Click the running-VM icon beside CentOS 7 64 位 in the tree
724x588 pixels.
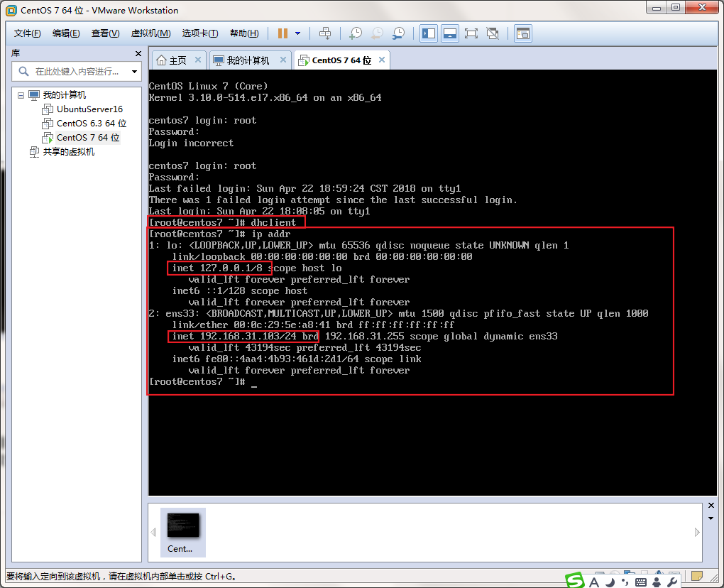[x=48, y=138]
